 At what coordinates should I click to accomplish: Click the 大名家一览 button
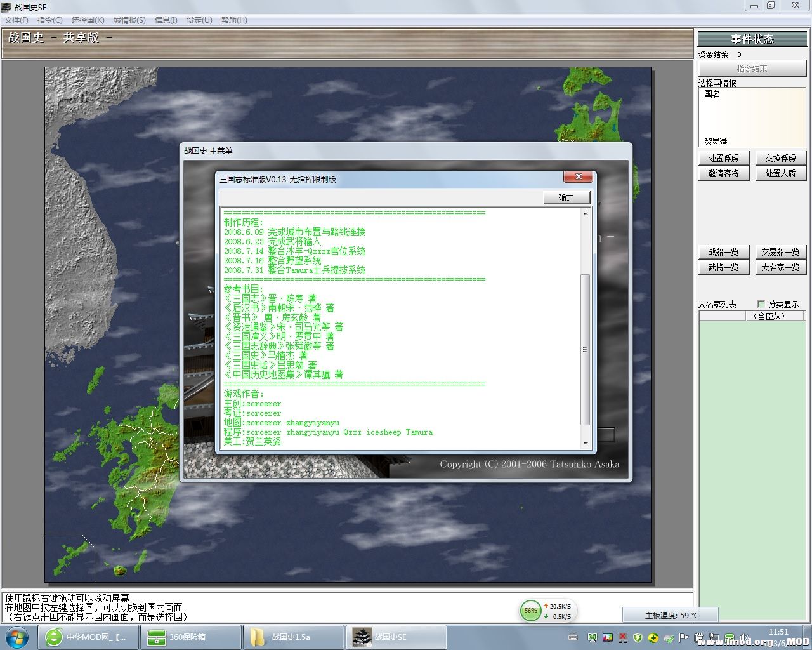[x=780, y=267]
